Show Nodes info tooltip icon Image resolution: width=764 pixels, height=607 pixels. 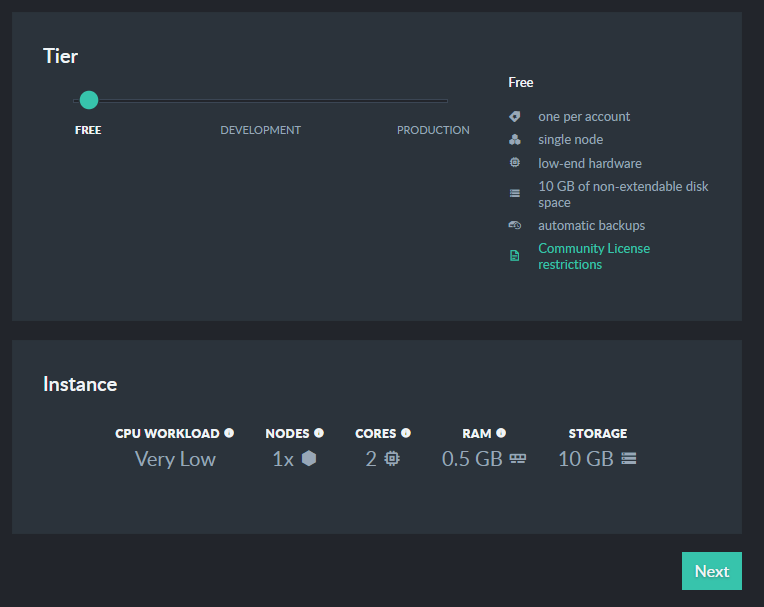pyautogui.click(x=319, y=433)
